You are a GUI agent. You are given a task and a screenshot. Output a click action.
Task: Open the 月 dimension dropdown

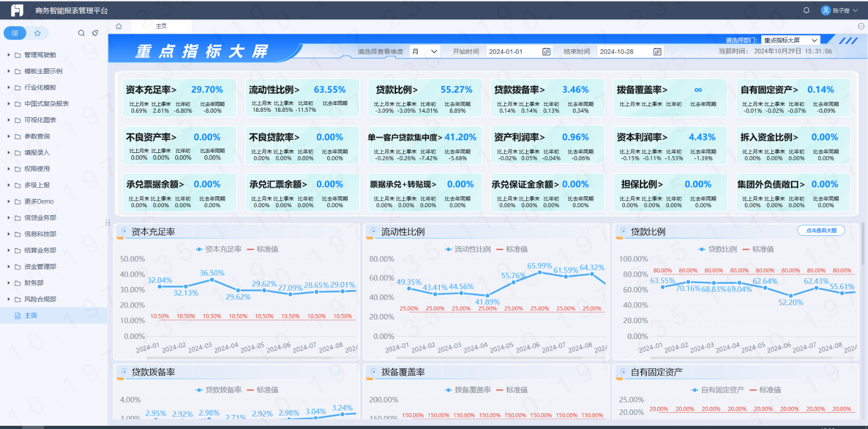[424, 52]
